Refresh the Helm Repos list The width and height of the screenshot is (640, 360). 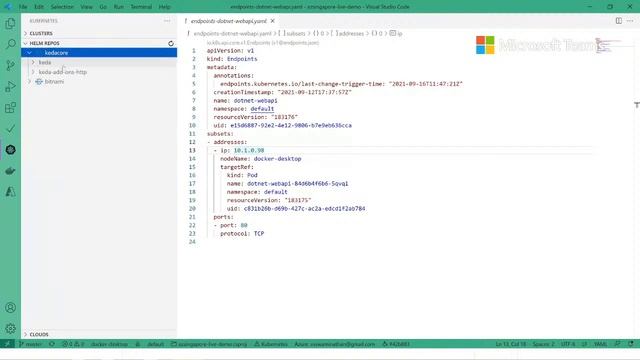[171, 43]
